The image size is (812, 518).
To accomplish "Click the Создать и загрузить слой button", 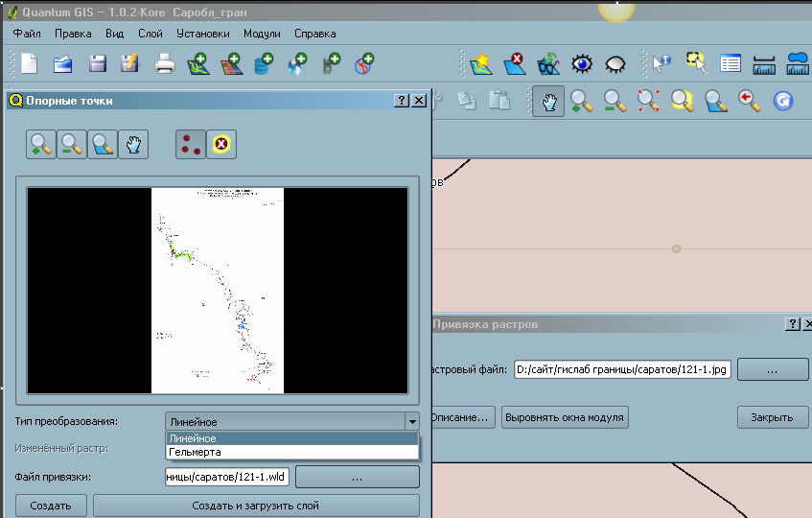I will (x=255, y=506).
